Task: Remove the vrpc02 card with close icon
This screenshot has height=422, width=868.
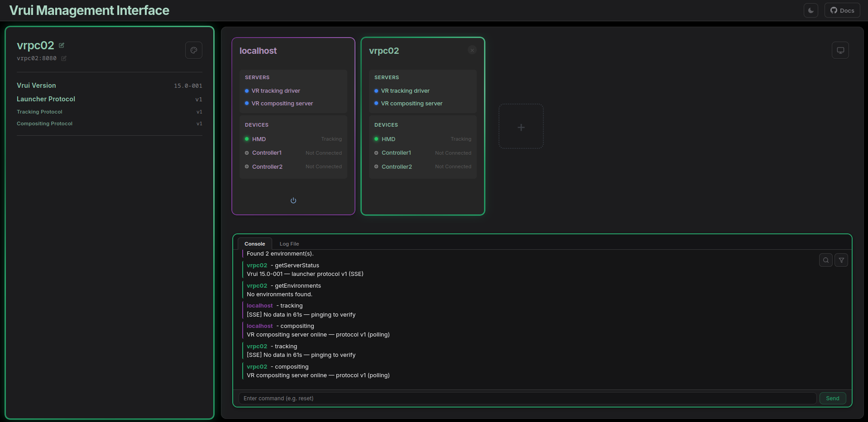Action: (472, 50)
